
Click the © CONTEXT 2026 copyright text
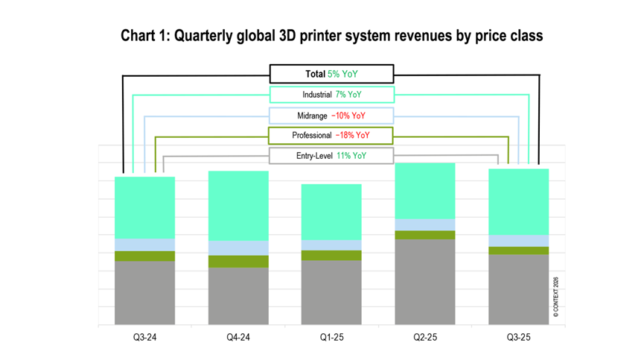point(556,299)
